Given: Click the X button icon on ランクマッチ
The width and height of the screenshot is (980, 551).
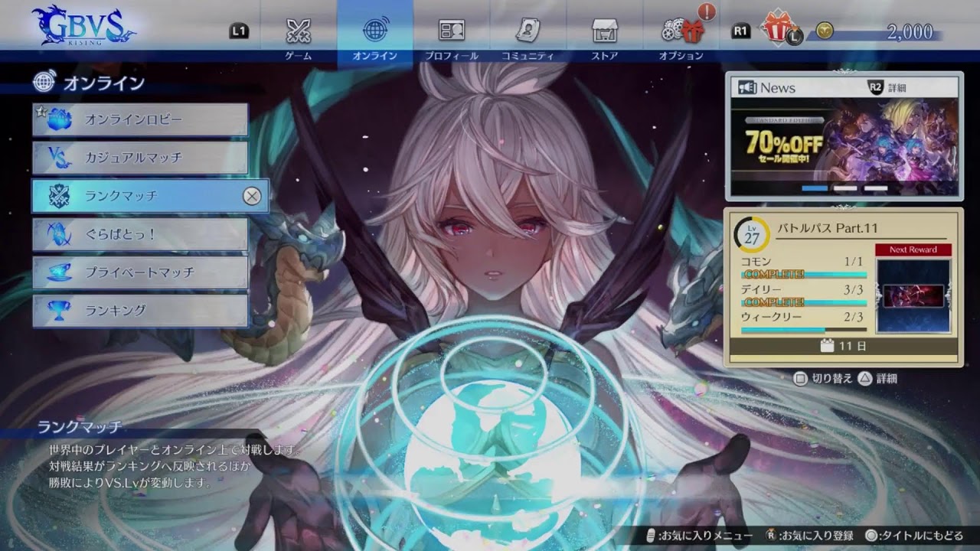Looking at the screenshot, I should pyautogui.click(x=252, y=196).
